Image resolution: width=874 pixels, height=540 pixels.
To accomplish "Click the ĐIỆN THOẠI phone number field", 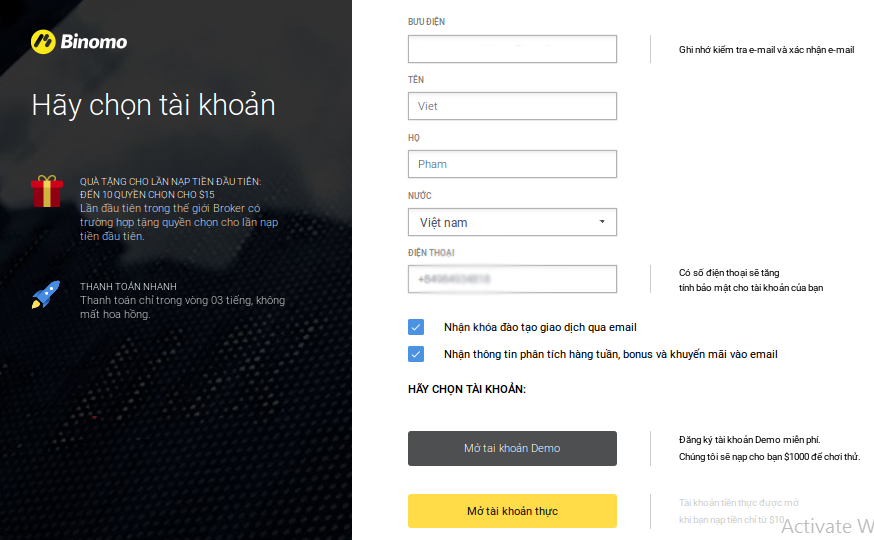I will click(512, 279).
